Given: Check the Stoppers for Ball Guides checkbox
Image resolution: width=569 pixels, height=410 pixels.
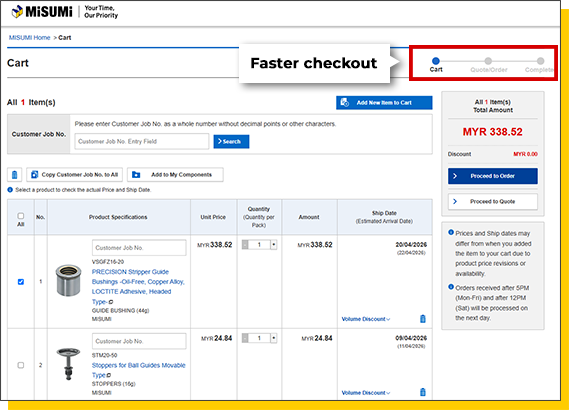Looking at the screenshot, I should (x=21, y=365).
